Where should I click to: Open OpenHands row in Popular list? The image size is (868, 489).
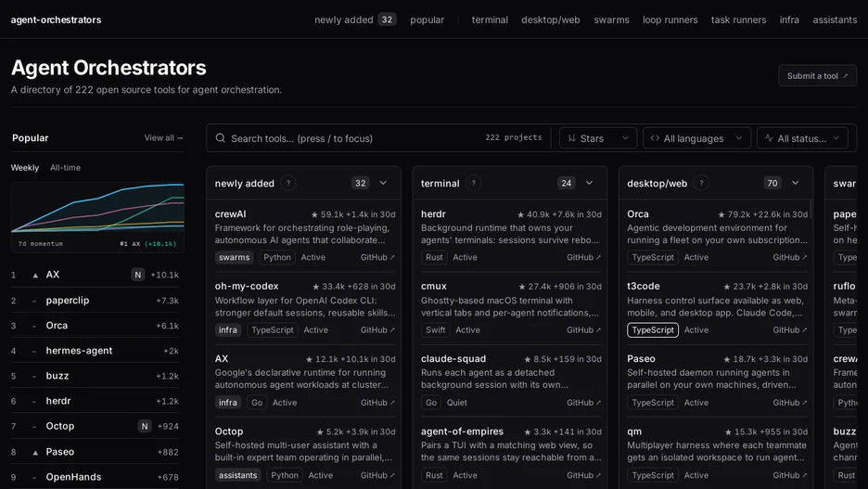[x=96, y=477]
